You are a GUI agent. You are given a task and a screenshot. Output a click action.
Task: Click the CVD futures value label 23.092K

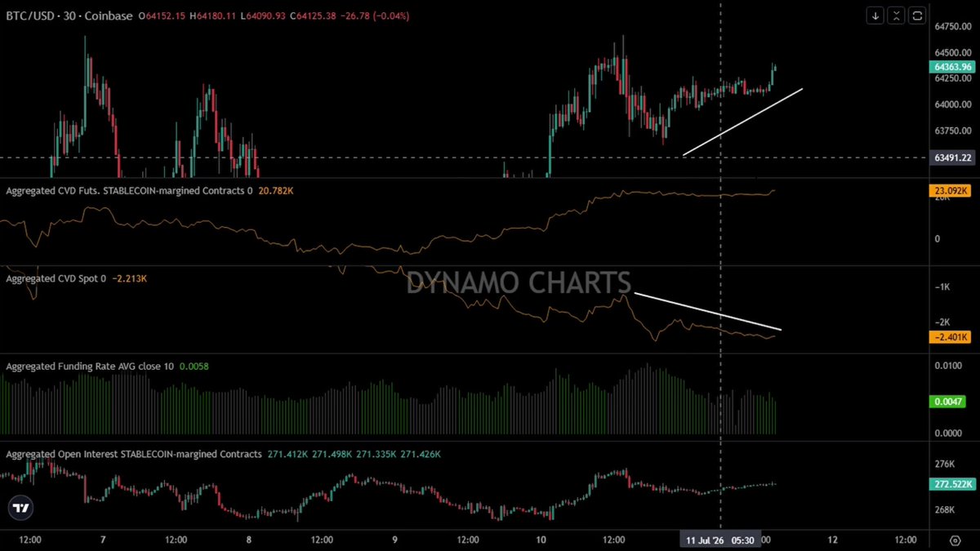951,191
